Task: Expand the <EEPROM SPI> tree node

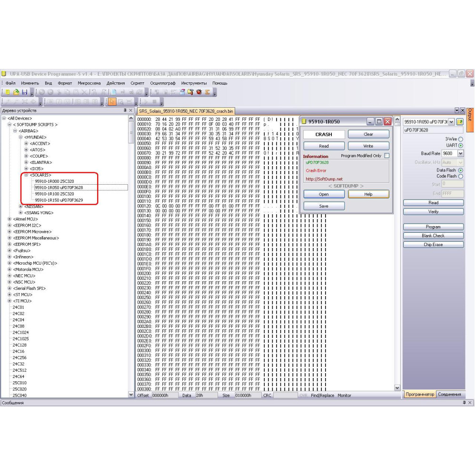Action: point(10,244)
